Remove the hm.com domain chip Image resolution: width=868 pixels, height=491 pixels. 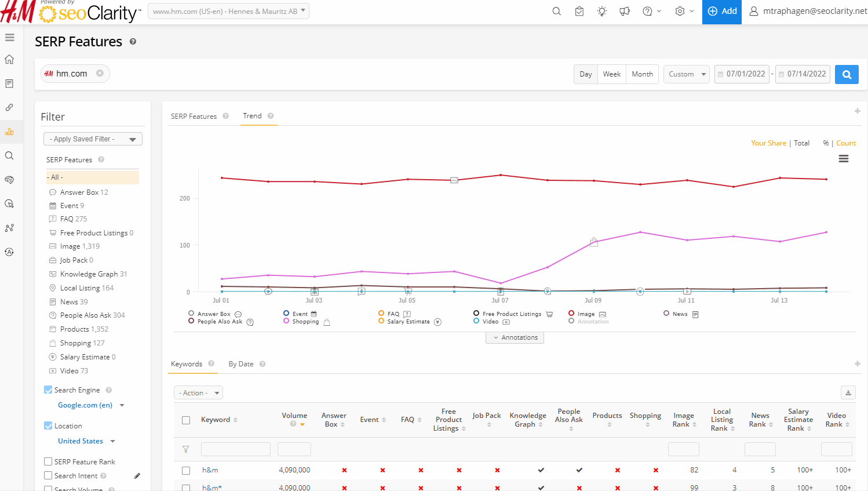click(100, 73)
